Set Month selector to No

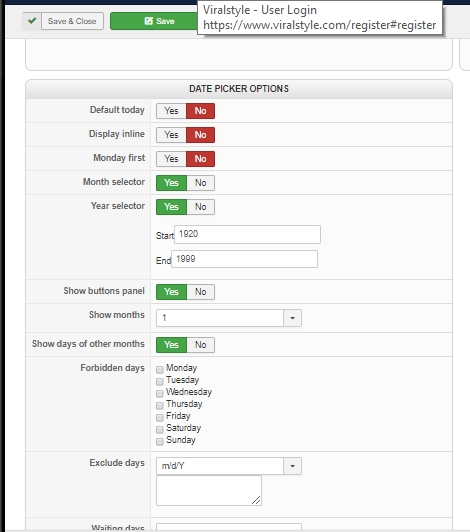coord(201,183)
